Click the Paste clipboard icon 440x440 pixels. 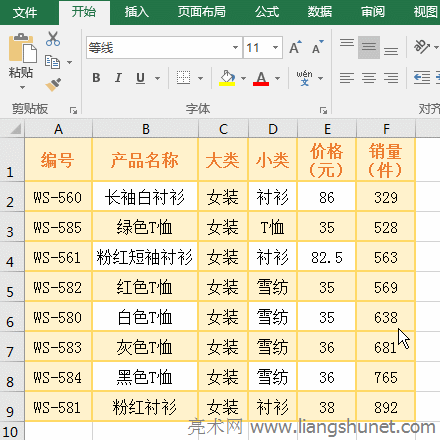point(22,48)
